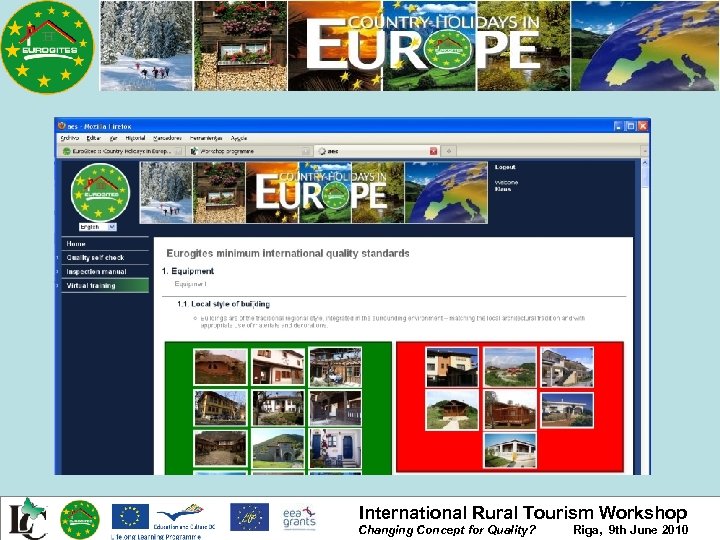Open red panel hillside resort village thumbnail
The width and height of the screenshot is (720, 540).
point(510,367)
